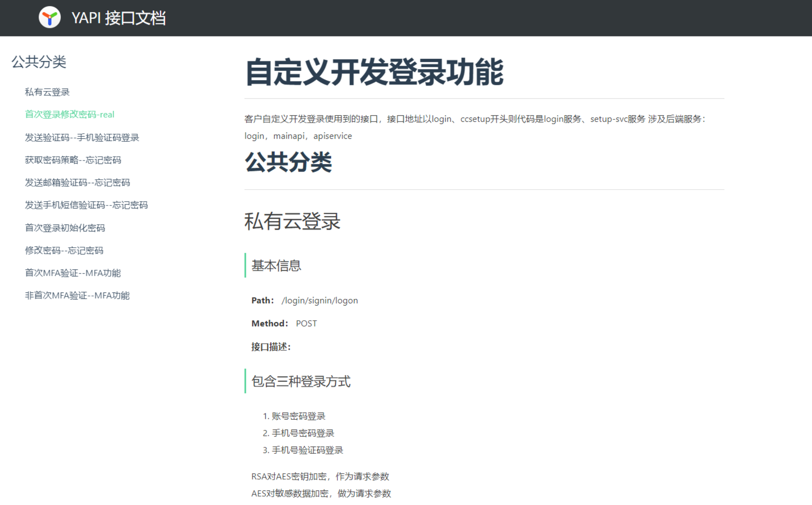Click the 公共分类 main content heading
The image size is (812, 505).
click(288, 162)
